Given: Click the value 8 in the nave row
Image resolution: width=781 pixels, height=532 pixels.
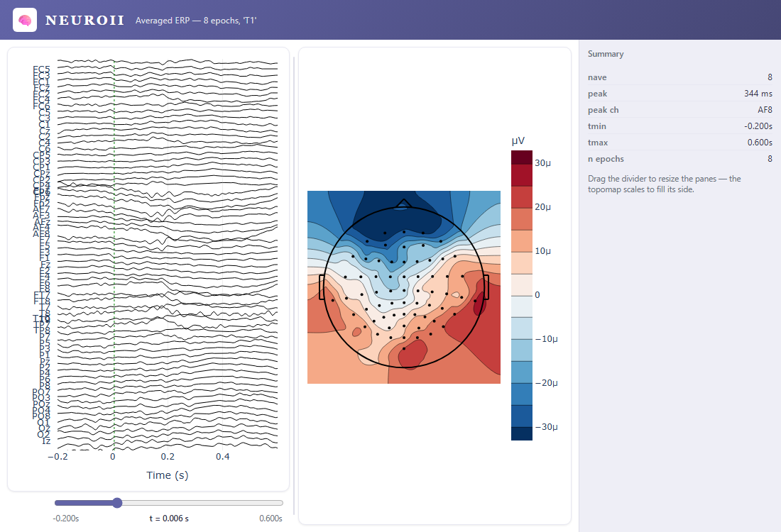Looking at the screenshot, I should point(770,77).
